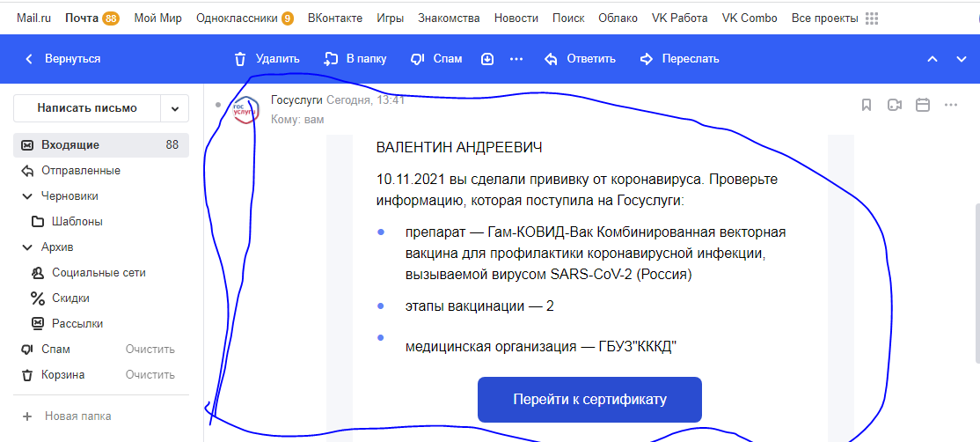Viewport: 980px width, 442px height.
Task: Toggle the unread dot beside the sender
Action: (x=217, y=105)
